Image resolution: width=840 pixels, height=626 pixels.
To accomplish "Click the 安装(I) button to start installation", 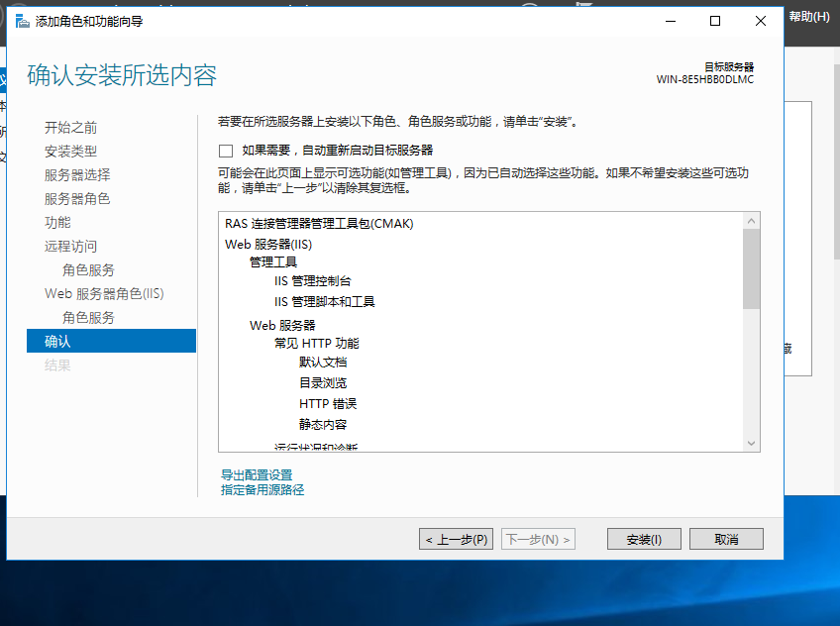I will 644,538.
